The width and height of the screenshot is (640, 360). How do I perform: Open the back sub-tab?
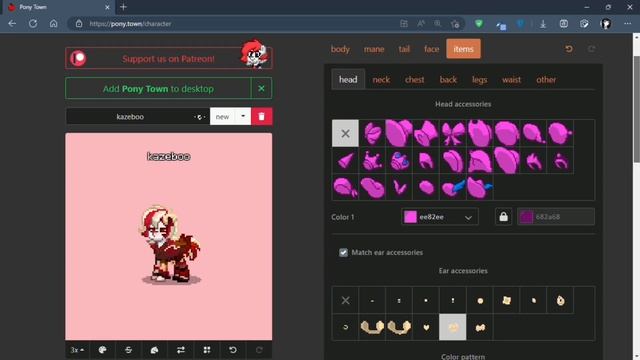click(448, 80)
